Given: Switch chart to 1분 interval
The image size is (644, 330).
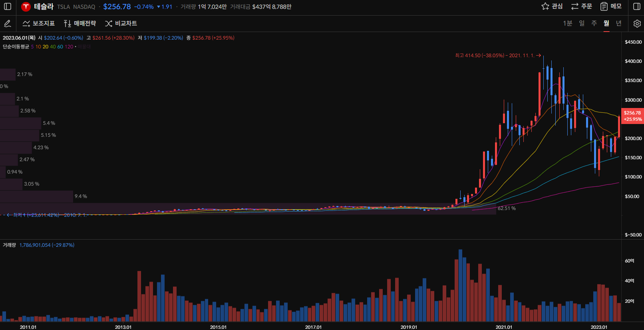Looking at the screenshot, I should [x=567, y=23].
